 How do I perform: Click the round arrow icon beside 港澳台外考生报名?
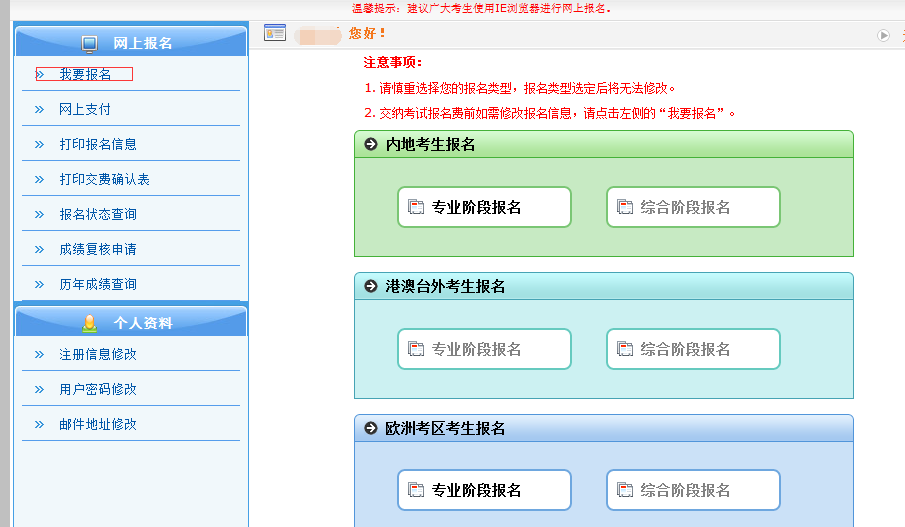click(371, 287)
